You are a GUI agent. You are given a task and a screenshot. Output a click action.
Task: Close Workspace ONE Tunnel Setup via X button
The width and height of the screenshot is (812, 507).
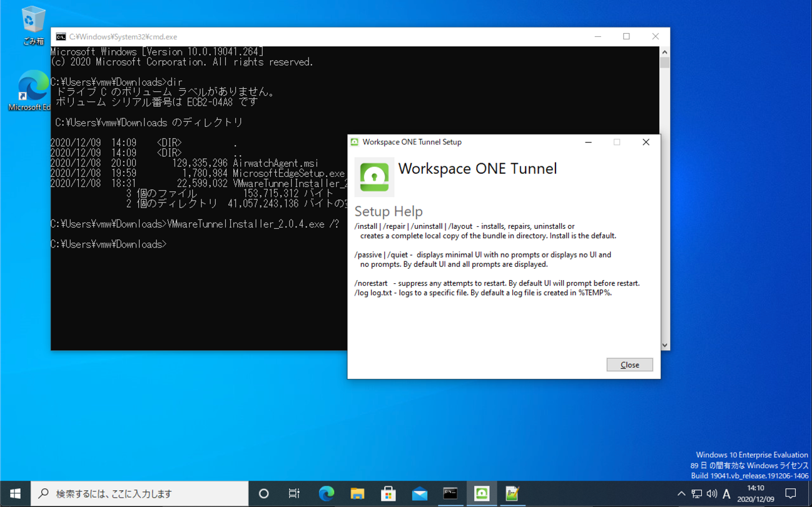coord(646,142)
